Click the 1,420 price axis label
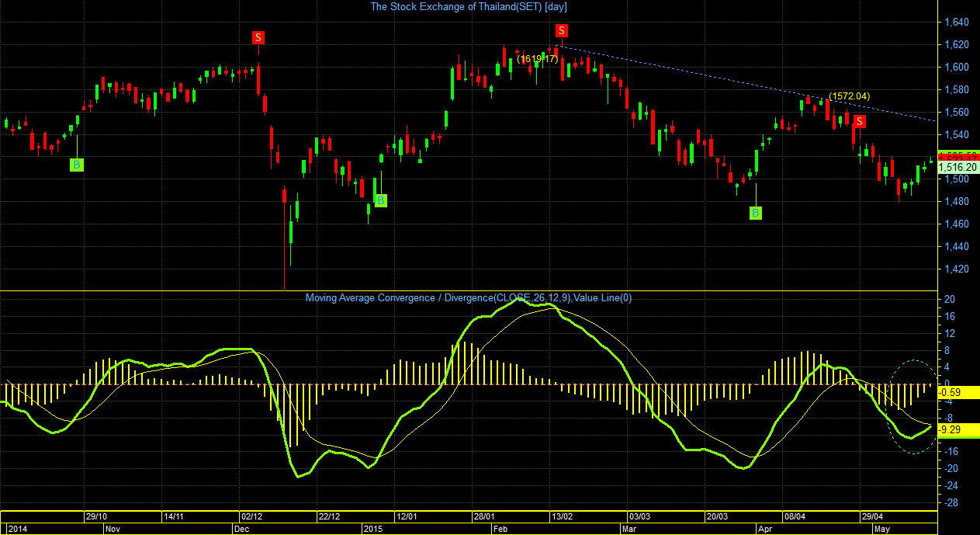 [956, 269]
